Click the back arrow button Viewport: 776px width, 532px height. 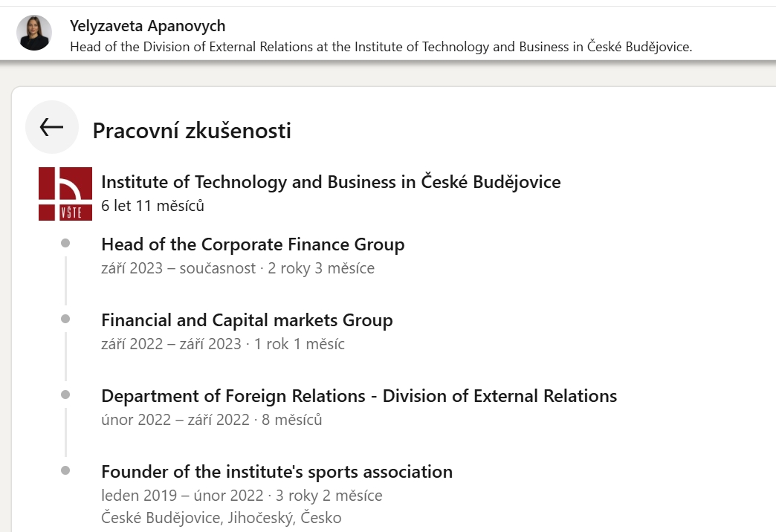(51, 127)
